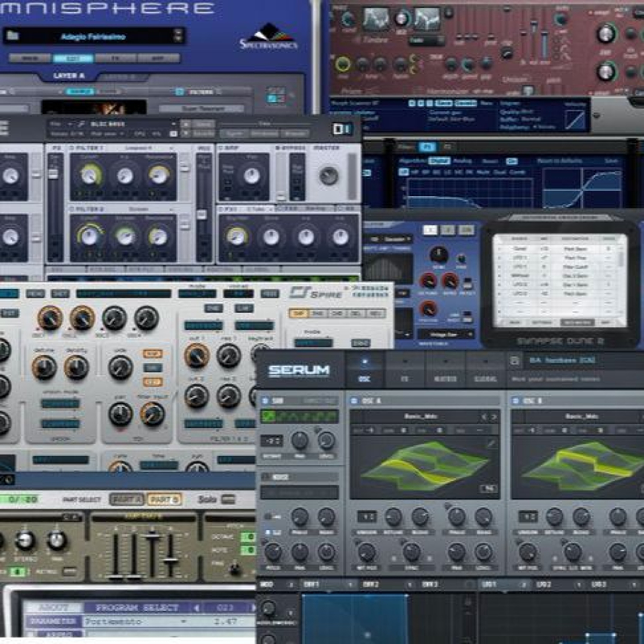Click the MENU button in Spire
This screenshot has height=644, width=644.
tap(35, 294)
